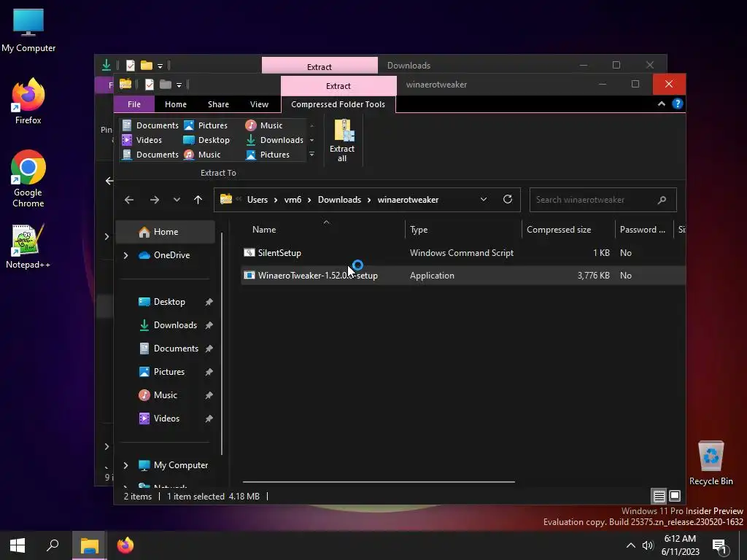747x560 pixels.
Task: Unpin Music from Quick access
Action: click(x=209, y=395)
